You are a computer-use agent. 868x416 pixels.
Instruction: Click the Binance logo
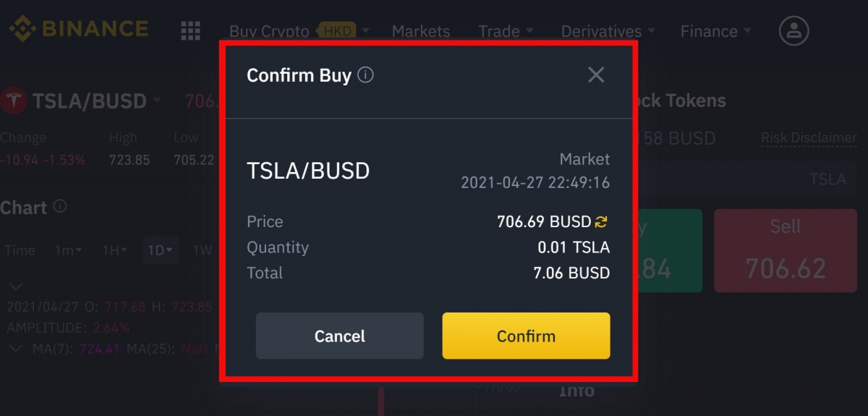point(78,30)
